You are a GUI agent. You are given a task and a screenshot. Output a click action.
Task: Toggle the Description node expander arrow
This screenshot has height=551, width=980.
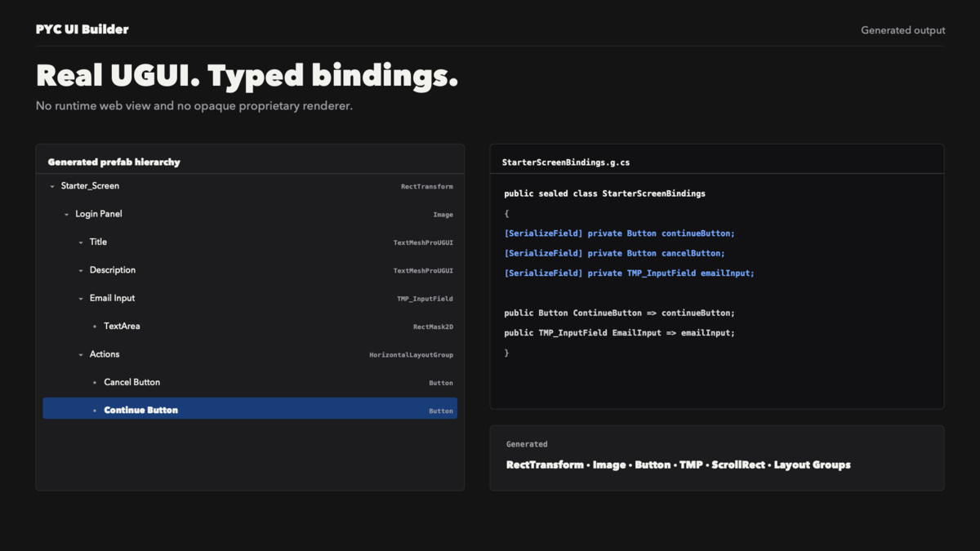coord(81,271)
